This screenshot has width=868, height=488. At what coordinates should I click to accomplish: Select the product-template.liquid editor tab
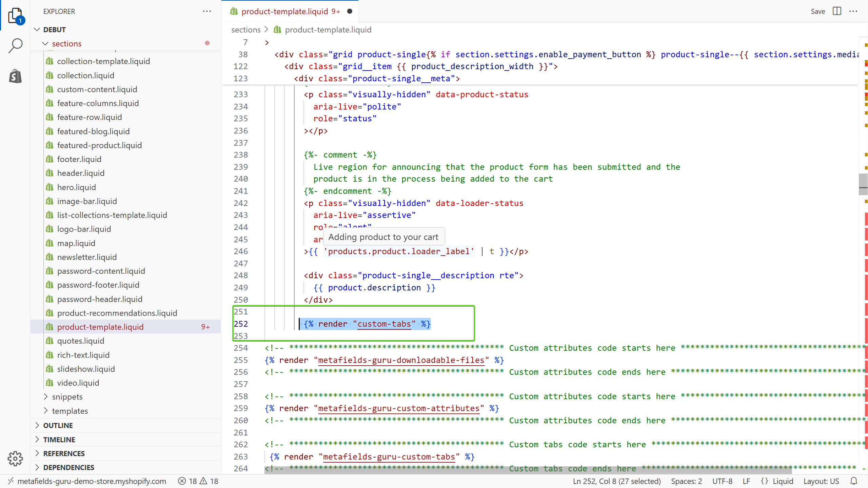285,12
